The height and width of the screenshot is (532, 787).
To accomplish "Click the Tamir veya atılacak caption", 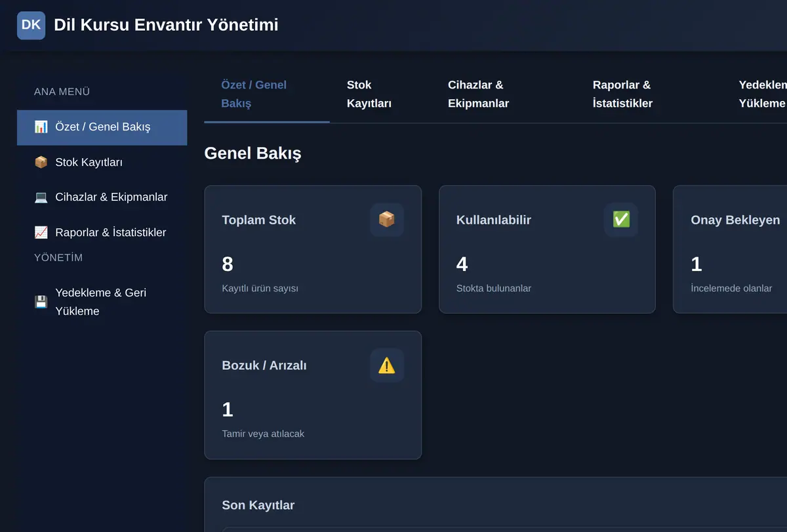I will point(263,434).
